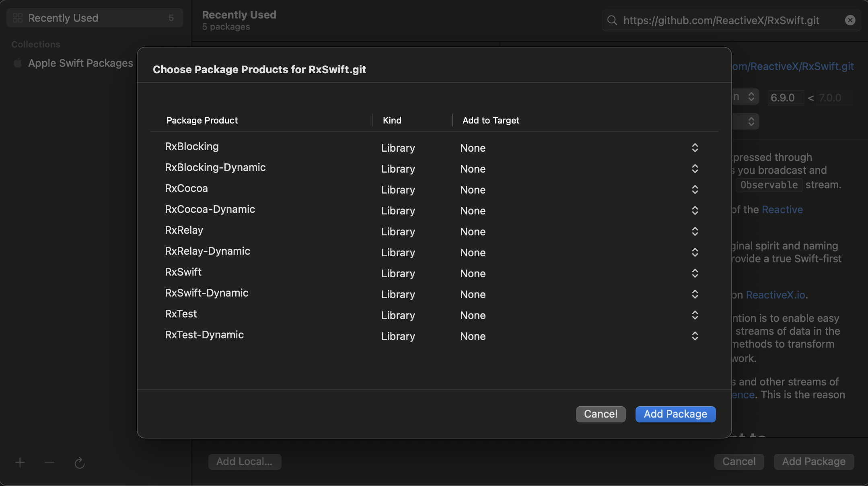This screenshot has width=868, height=486.
Task: Click the Recently Used grid icon in sidebar
Action: point(17,18)
